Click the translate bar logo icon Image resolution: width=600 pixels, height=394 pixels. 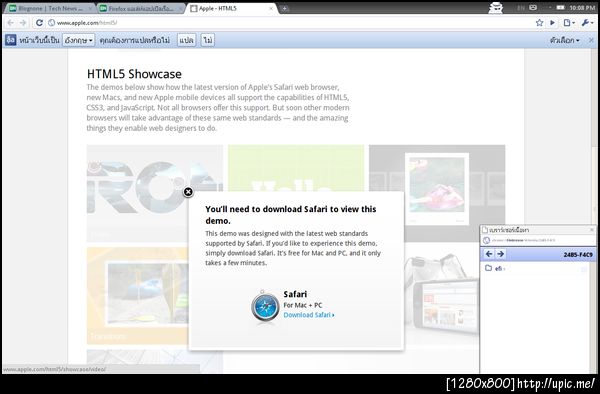click(11, 40)
